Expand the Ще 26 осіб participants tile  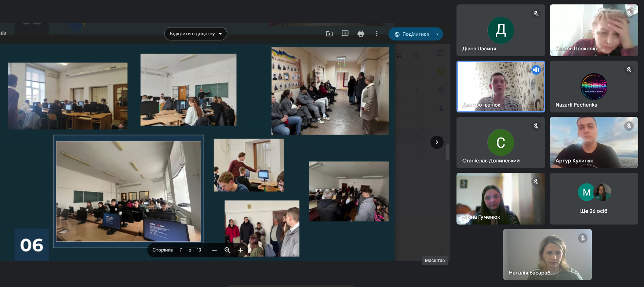coord(594,199)
